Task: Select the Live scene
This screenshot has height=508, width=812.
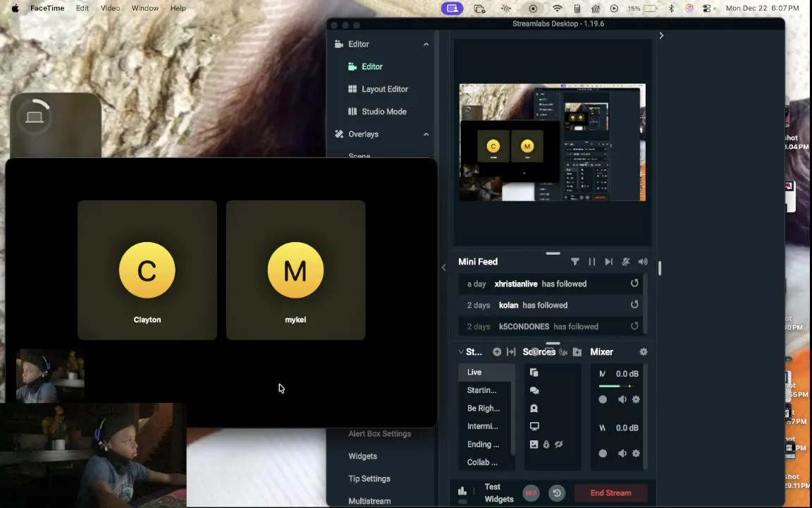Action: pyautogui.click(x=486, y=373)
